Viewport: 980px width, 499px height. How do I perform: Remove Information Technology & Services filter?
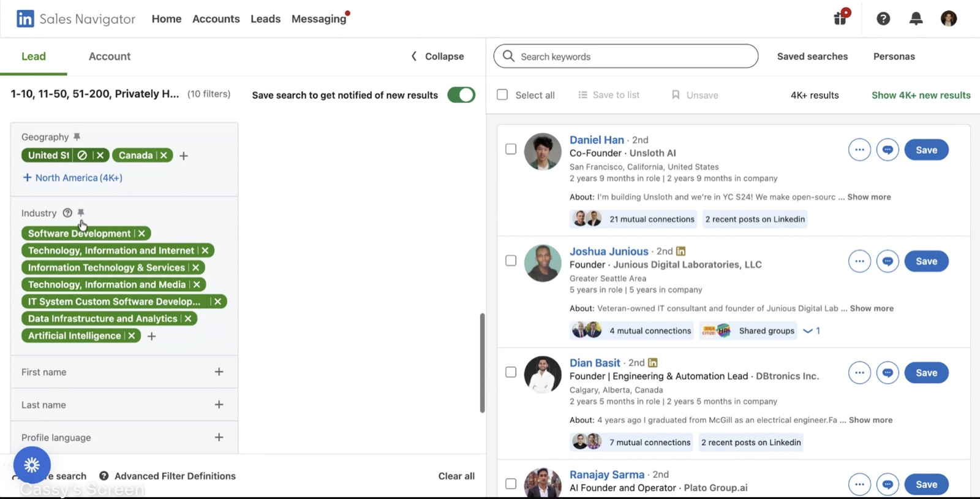pos(195,267)
